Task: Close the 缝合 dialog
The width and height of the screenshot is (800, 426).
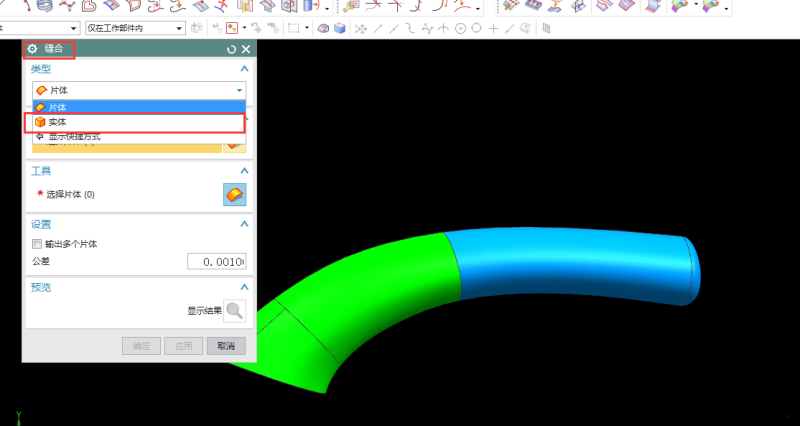Action: coord(246,49)
